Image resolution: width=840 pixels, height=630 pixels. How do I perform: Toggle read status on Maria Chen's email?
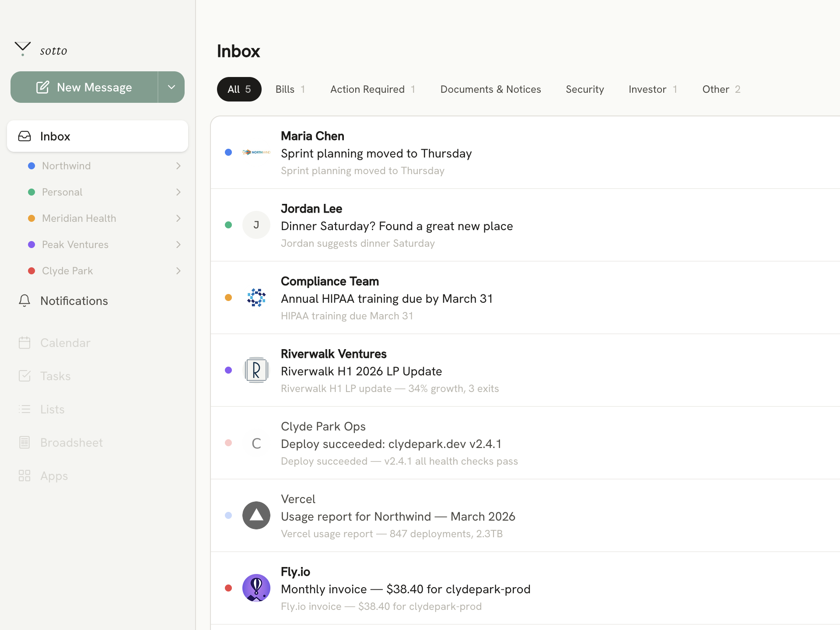(228, 152)
